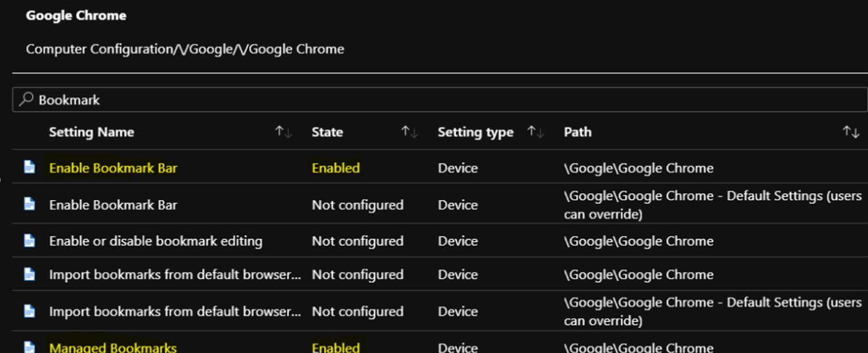Click document icon for enabled Enable Bookmark Bar
The image size is (868, 353).
pos(29,168)
